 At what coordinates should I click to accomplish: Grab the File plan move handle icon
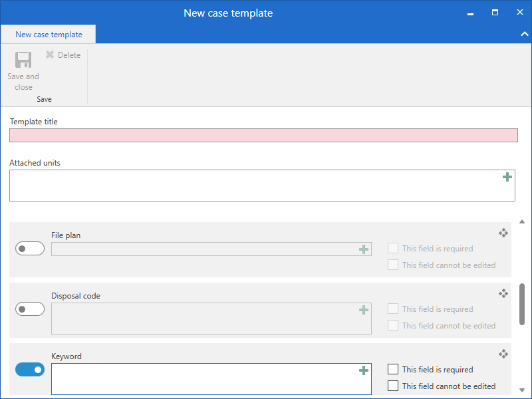(503, 233)
